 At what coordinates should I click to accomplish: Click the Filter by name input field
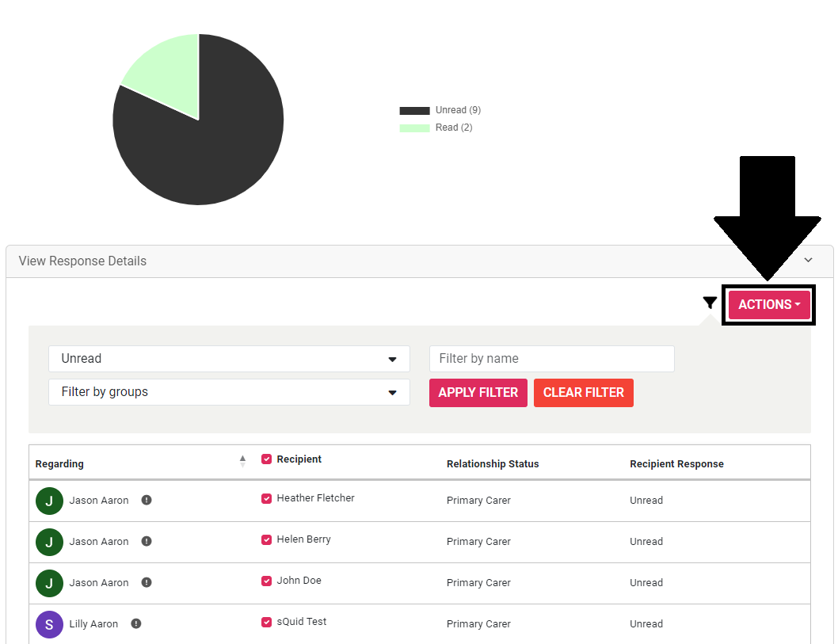551,359
